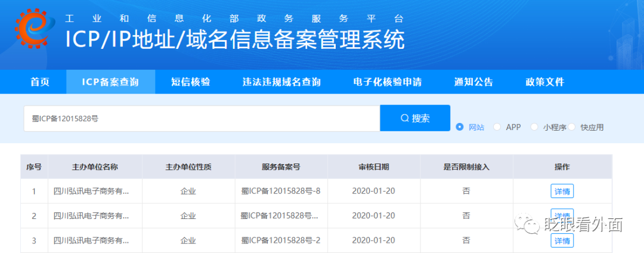This screenshot has width=644, height=253.
Task: Select the 快应用 radio button
Action: 572,127
